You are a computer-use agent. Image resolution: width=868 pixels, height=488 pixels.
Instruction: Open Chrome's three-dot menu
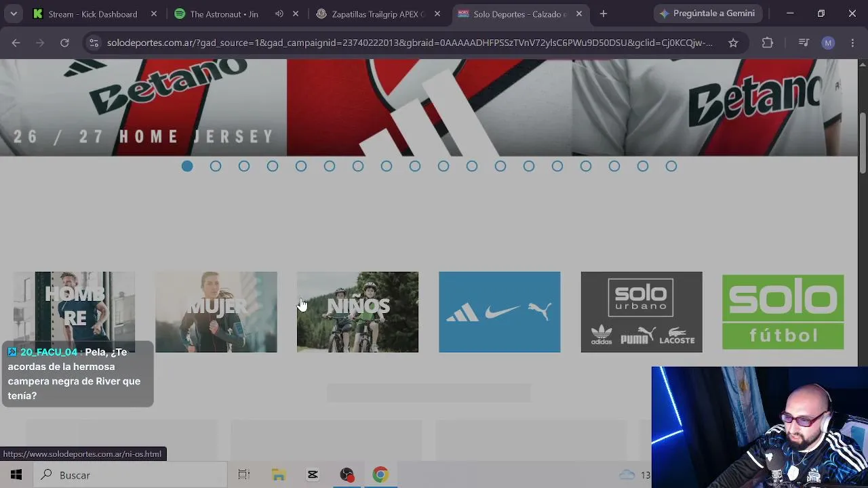tap(852, 43)
